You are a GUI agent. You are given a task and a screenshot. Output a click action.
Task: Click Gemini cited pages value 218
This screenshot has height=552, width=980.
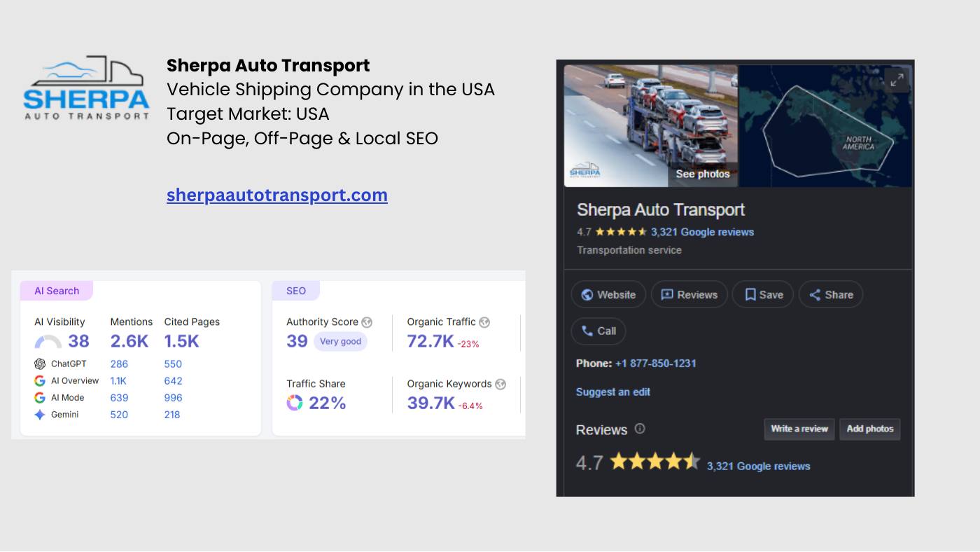point(172,414)
